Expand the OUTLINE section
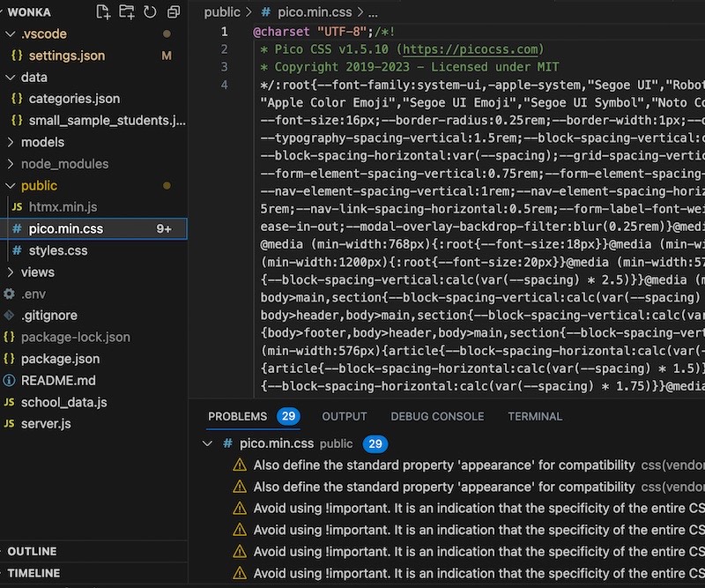 click(x=93, y=551)
